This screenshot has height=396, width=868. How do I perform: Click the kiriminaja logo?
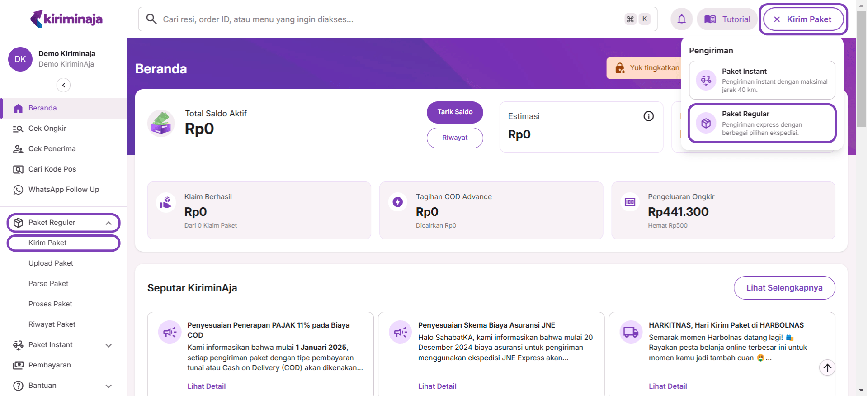(x=66, y=19)
